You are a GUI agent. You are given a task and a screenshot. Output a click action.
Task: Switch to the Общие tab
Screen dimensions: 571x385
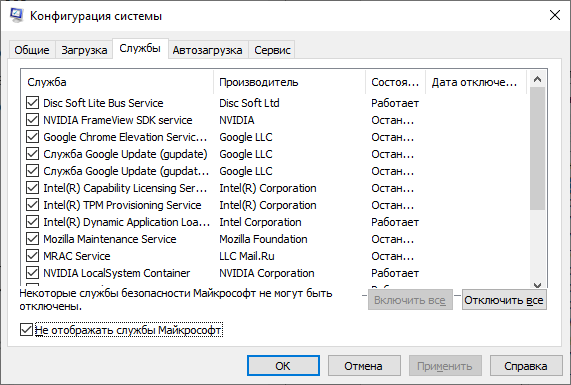(32, 50)
